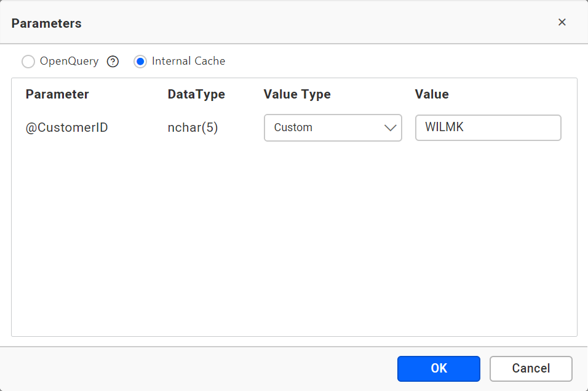Select the OpenQuery radio button
Image resolution: width=588 pixels, height=391 pixels.
[28, 61]
